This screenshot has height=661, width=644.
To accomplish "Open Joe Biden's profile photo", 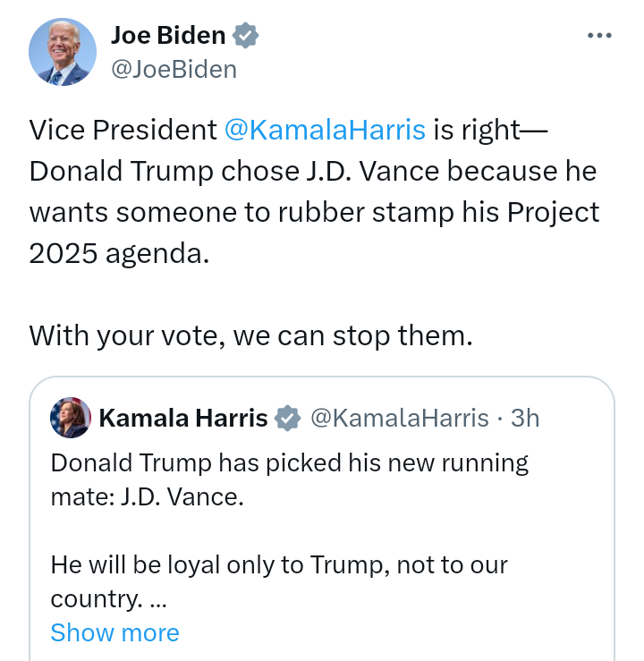I will (63, 53).
